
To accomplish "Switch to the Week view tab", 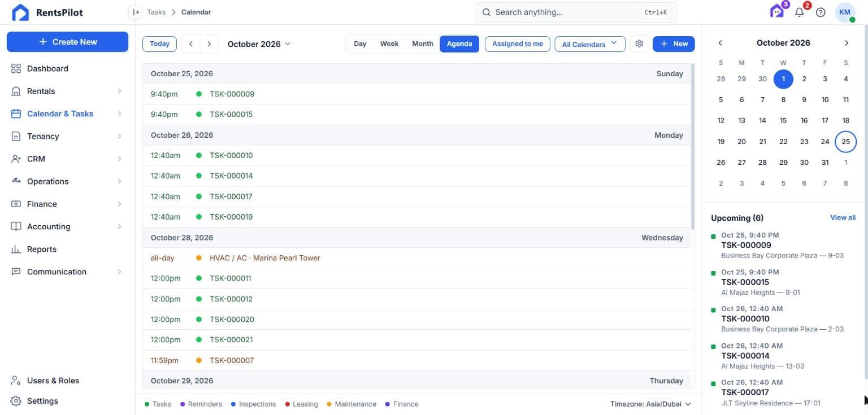I will tap(389, 44).
